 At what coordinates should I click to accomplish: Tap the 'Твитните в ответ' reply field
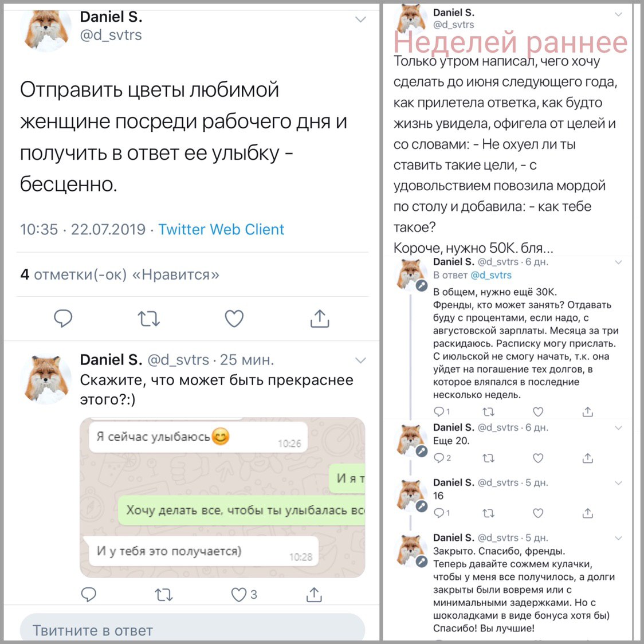(192, 629)
